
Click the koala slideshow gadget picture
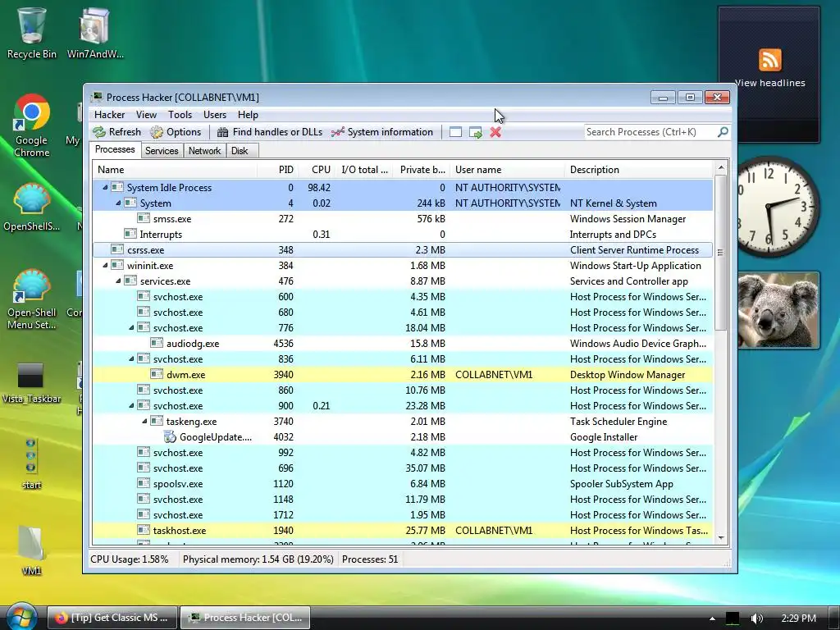pyautogui.click(x=778, y=309)
